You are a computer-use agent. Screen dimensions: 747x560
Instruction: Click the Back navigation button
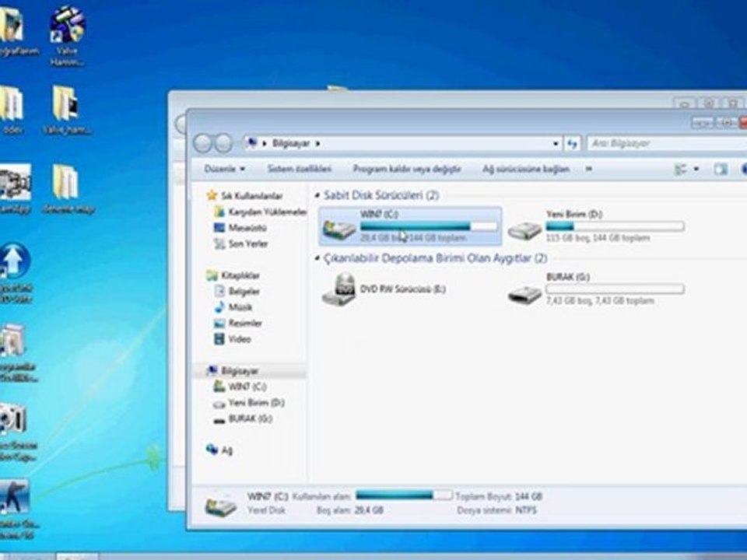point(202,143)
